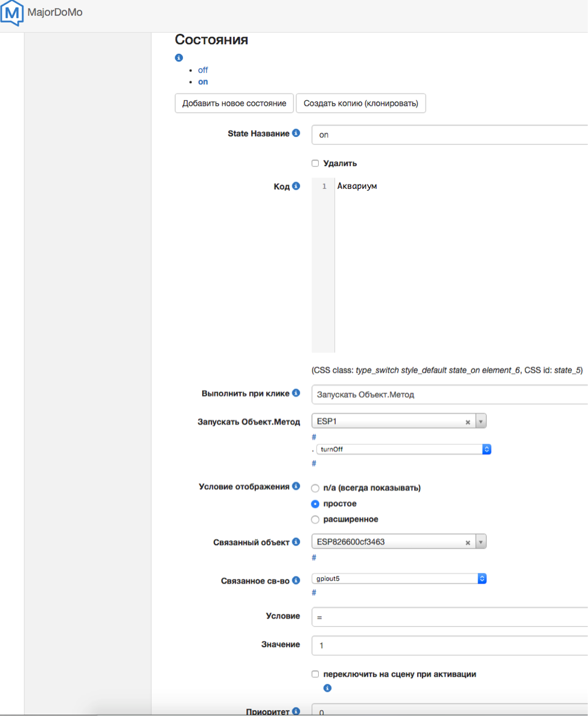The height and width of the screenshot is (716, 588).
Task: Click info icon next to Связанный объект
Action: pos(296,542)
